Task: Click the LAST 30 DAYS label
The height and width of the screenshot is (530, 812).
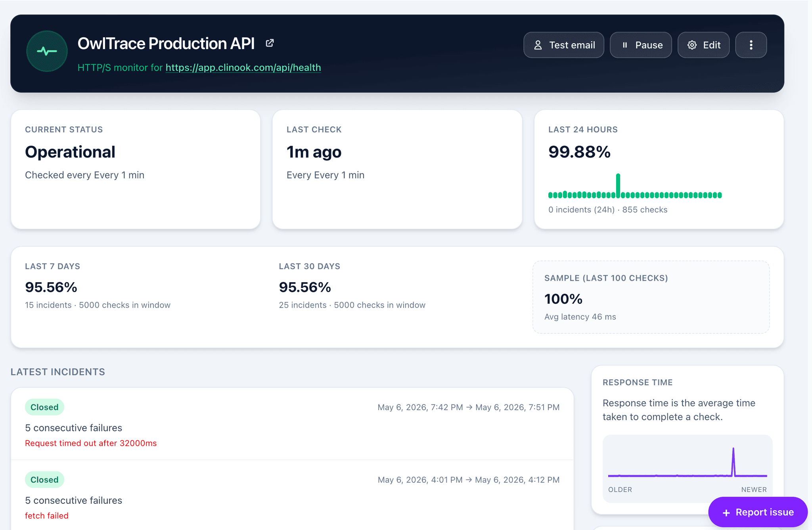Action: [x=309, y=266]
